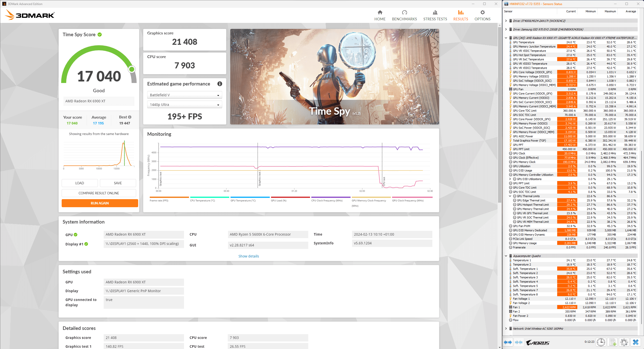Open the Battlefield V game dropdown
Viewport: 644px width, 349px height.
click(184, 95)
